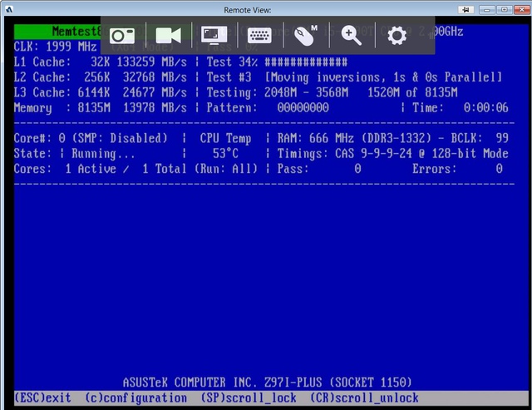Minimize the Remote View window
The height and width of the screenshot is (410, 532).
tap(486, 9)
